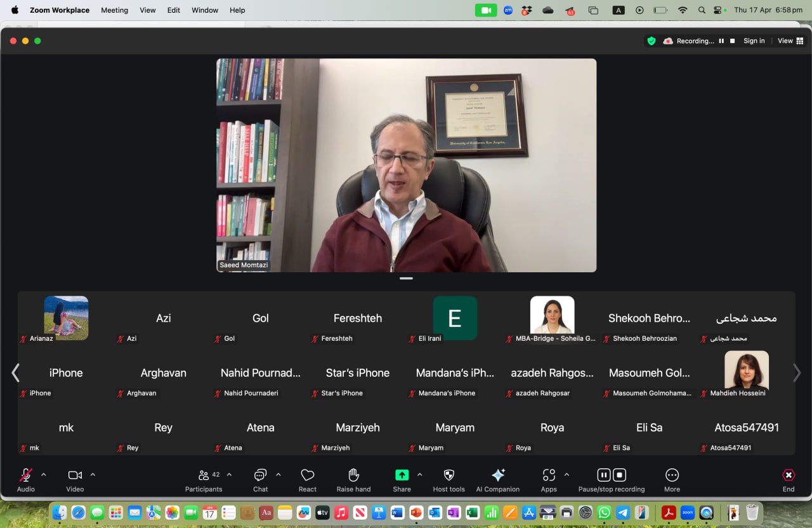Open the Chat panel
Viewport: 812px width, 528px height.
(260, 476)
